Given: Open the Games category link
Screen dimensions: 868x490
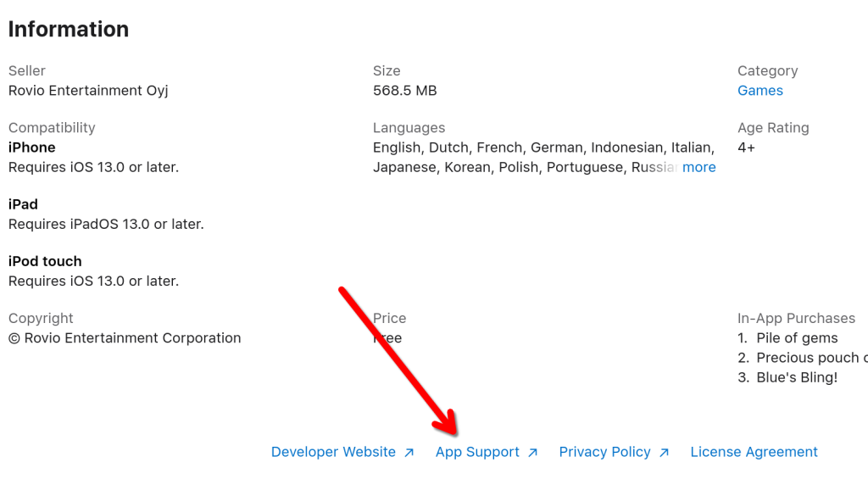Looking at the screenshot, I should [x=760, y=90].
